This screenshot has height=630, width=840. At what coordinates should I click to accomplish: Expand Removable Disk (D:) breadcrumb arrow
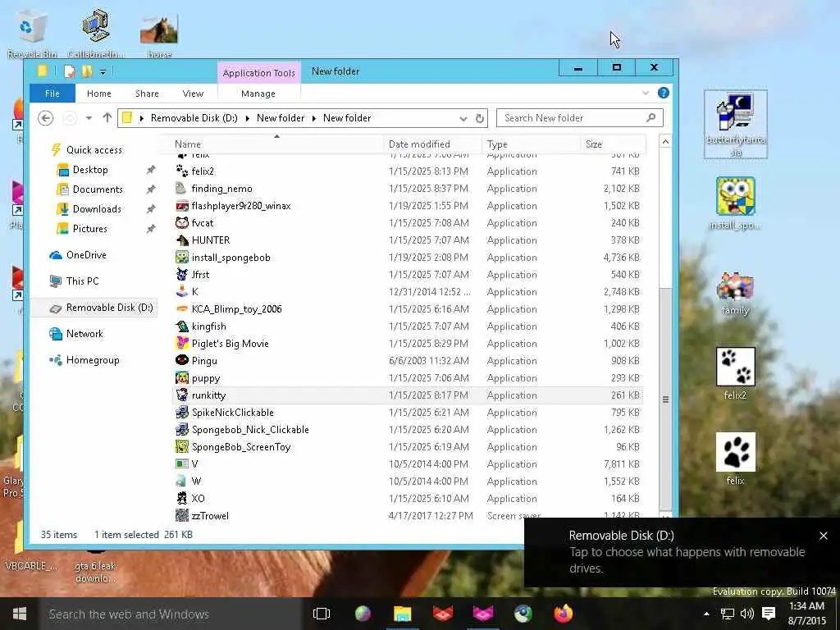pos(247,118)
